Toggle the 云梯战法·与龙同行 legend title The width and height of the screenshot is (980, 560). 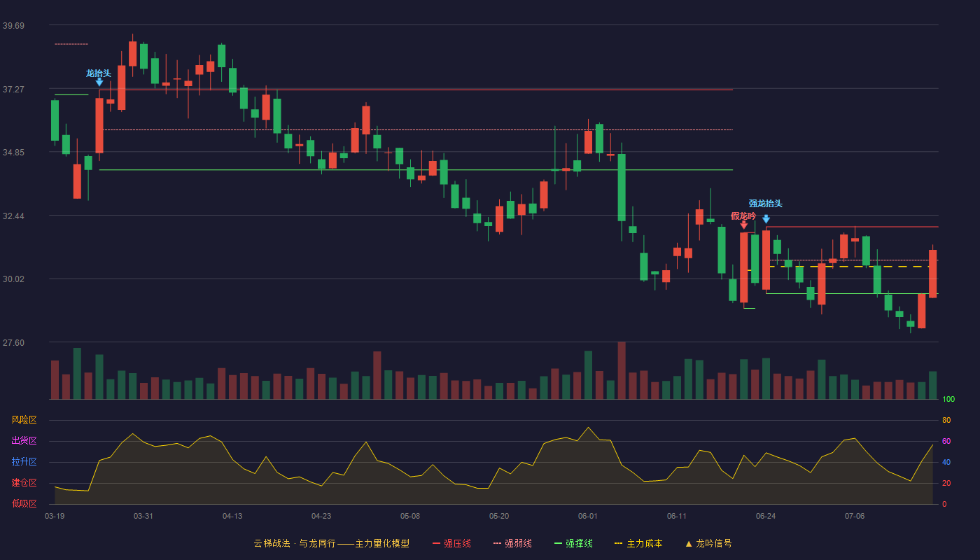[x=331, y=543]
